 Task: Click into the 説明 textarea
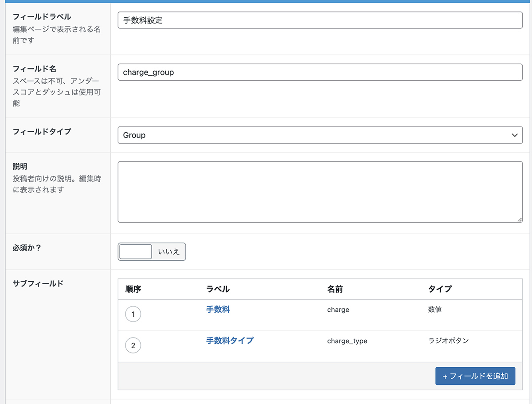click(320, 192)
